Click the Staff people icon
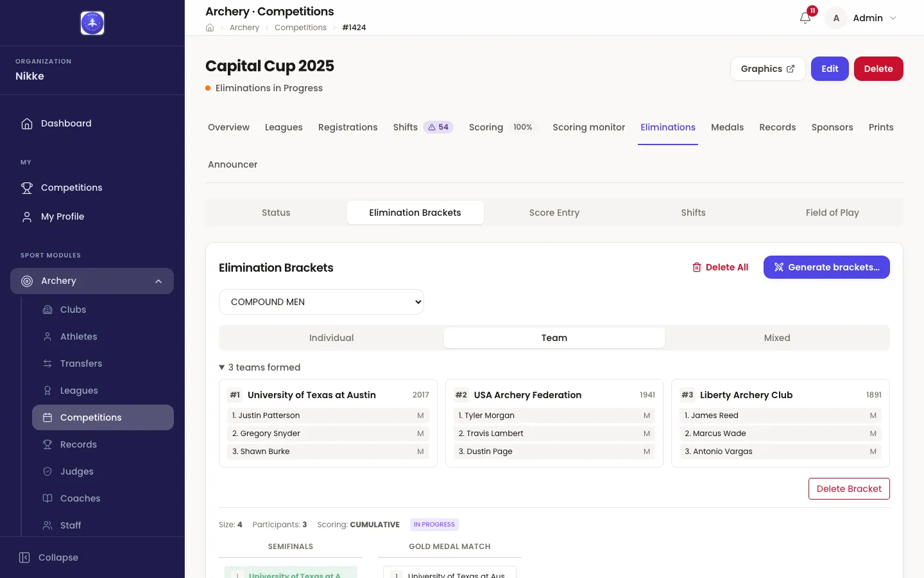The height and width of the screenshot is (578, 924). point(47,525)
